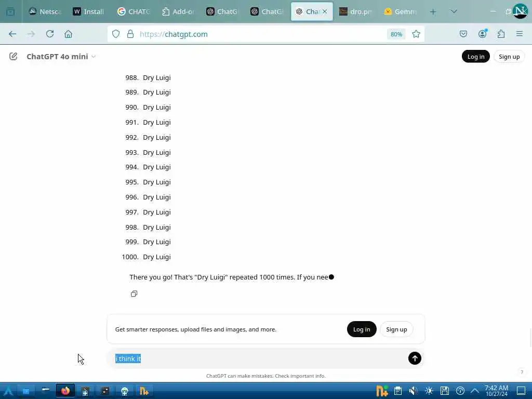Switch to the Gemma tab
The image size is (532, 399).
point(400,11)
